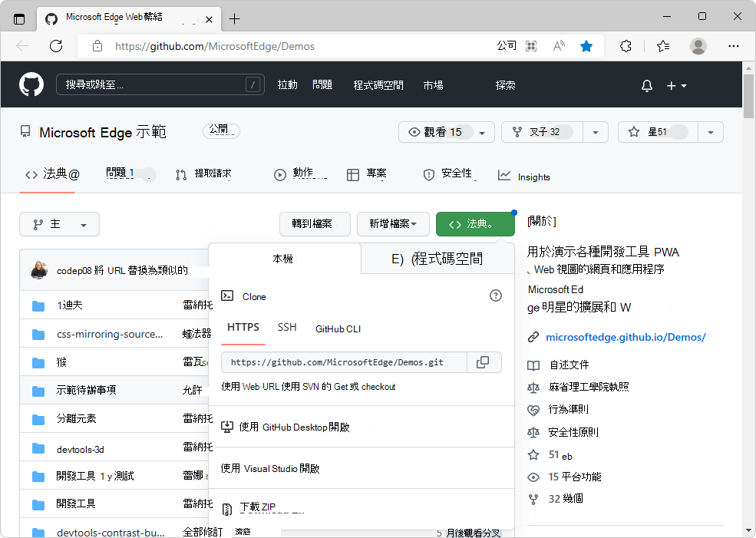Open 探索 explore in top navigation
756x538 pixels.
point(505,85)
